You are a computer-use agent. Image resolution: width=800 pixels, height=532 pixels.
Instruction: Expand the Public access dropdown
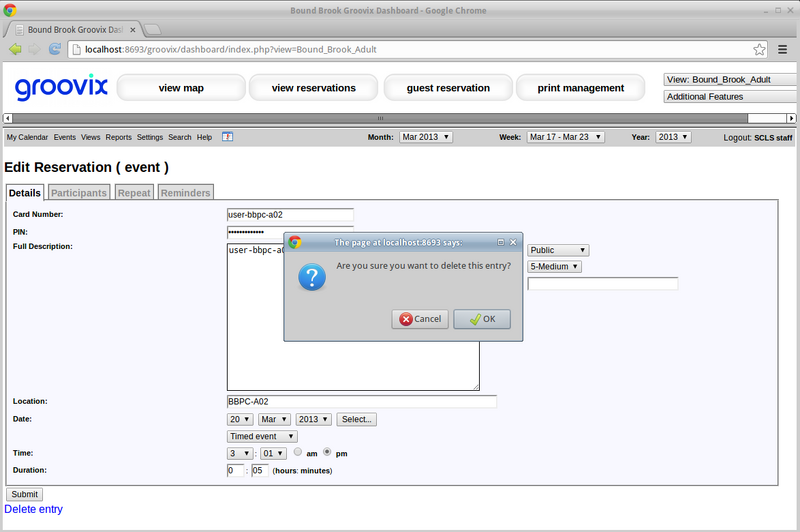(558, 250)
